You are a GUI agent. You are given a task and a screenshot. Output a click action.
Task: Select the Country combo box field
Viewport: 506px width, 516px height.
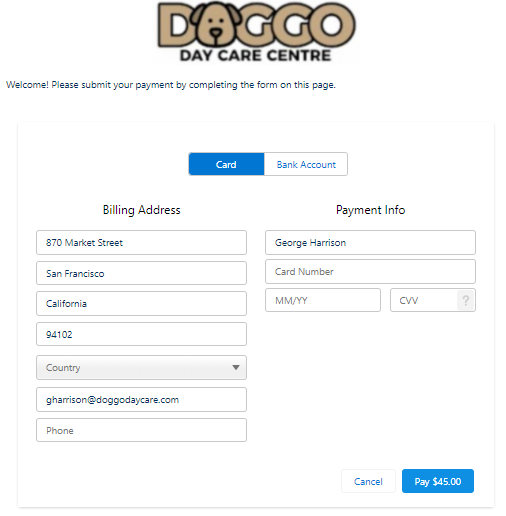click(x=141, y=367)
